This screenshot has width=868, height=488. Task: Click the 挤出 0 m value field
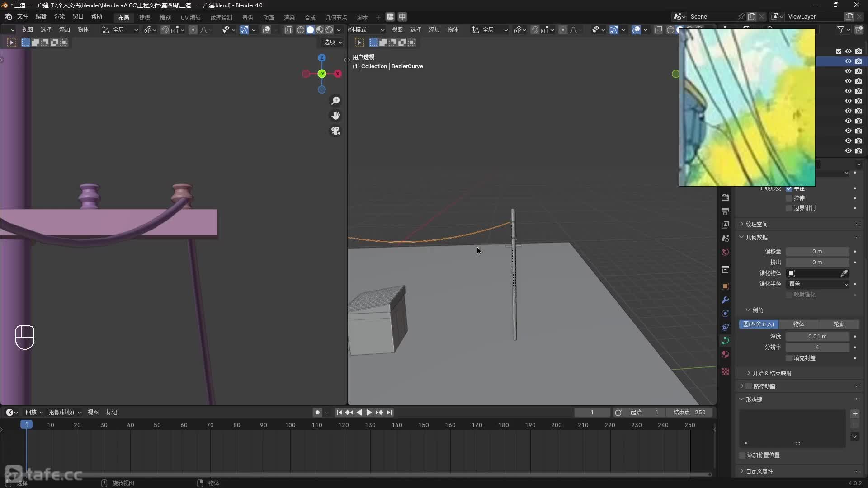click(817, 262)
